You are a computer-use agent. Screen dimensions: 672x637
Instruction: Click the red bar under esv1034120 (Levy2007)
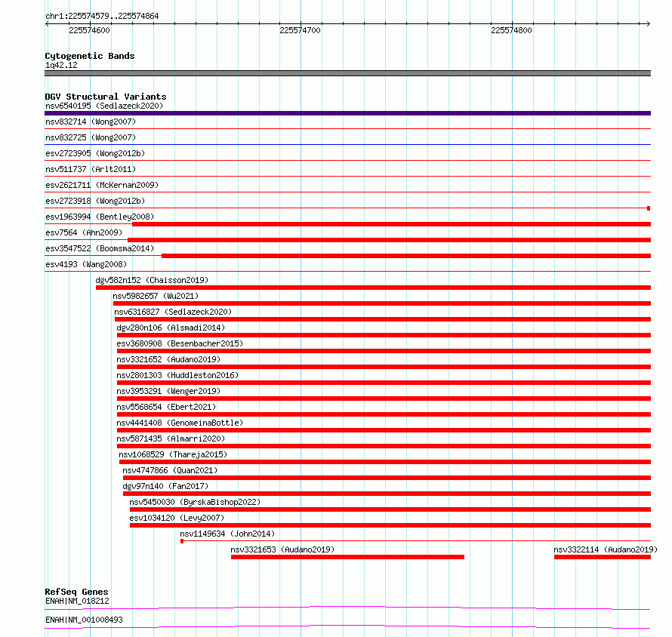390,525
